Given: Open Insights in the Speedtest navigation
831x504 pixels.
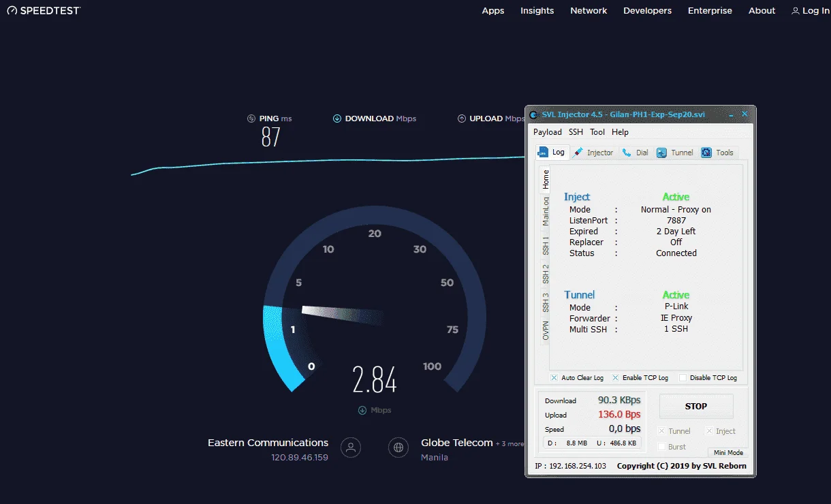Looking at the screenshot, I should tap(537, 10).
